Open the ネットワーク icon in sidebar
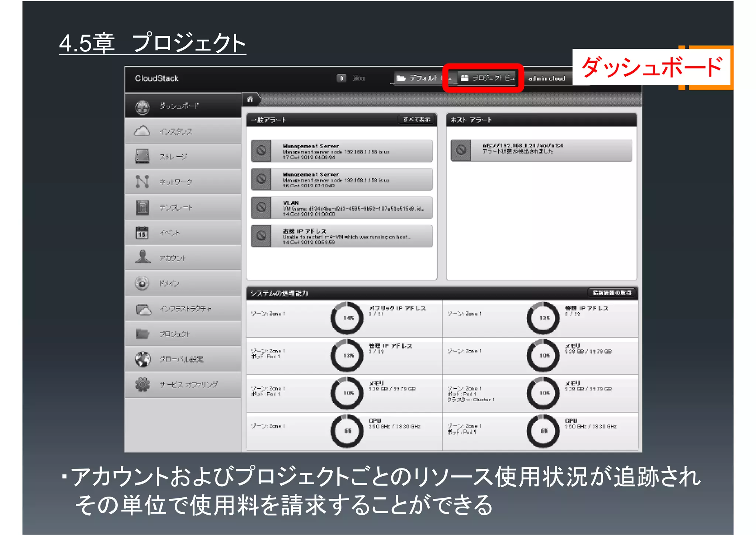This screenshot has height=535, width=756. click(142, 182)
